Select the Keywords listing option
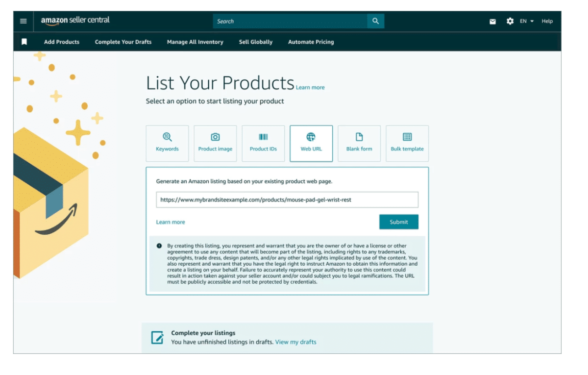588x375 pixels. coord(167,143)
